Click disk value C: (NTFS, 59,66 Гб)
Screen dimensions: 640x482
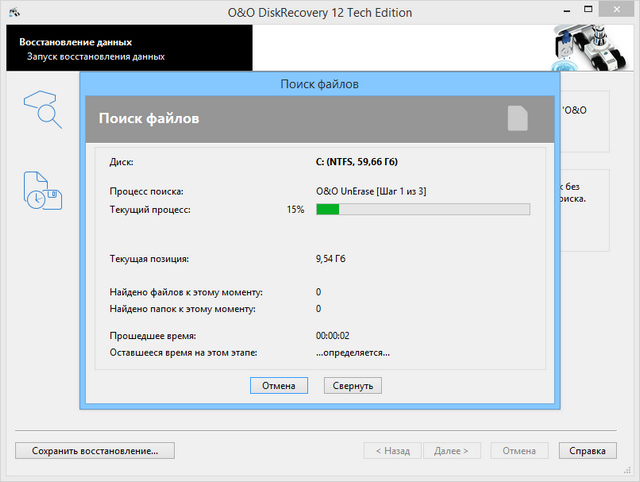[357, 162]
